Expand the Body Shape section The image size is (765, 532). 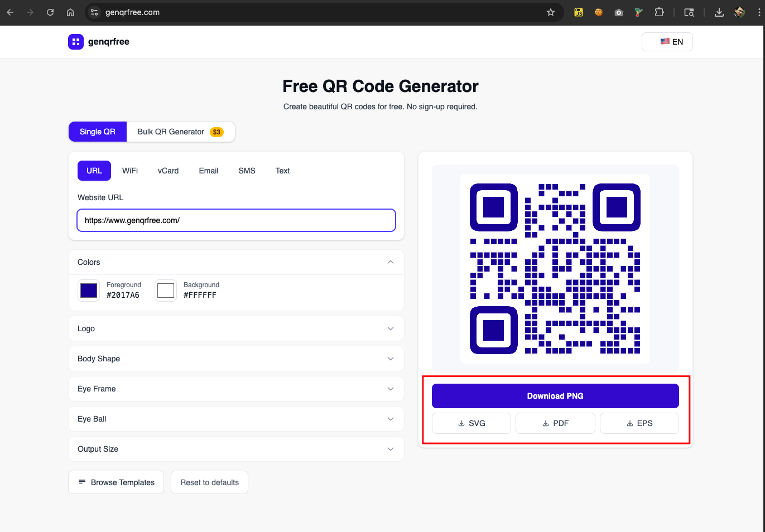coord(236,359)
